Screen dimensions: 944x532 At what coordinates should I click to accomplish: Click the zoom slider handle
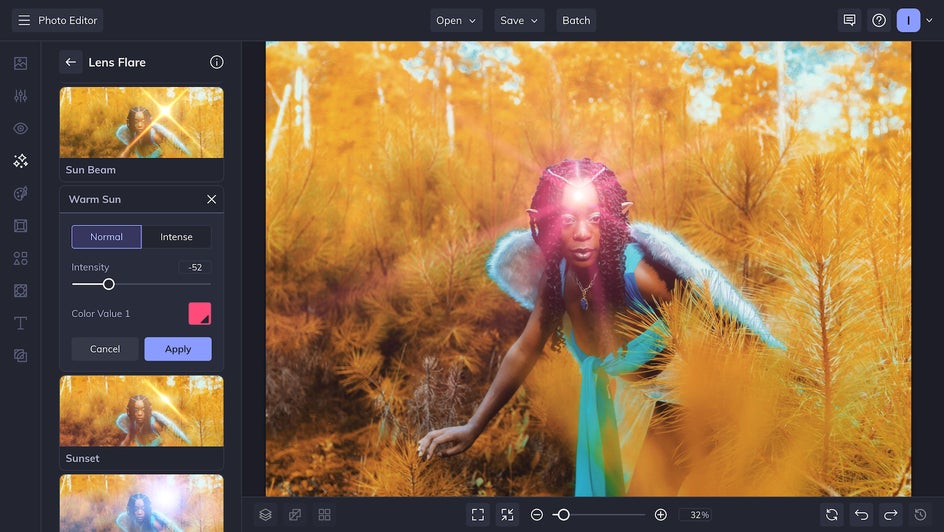pyautogui.click(x=564, y=515)
